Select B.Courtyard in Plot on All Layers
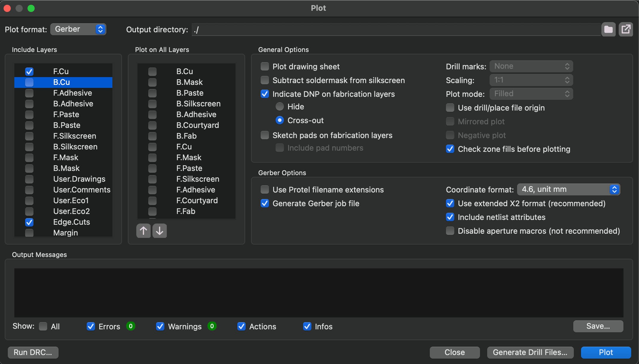This screenshot has height=364, width=639. [198, 125]
